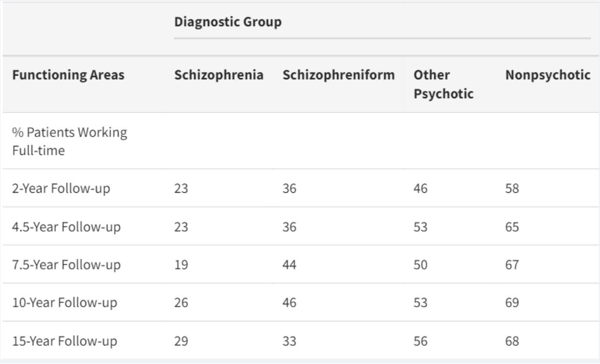
Task: Select Schizophrenia value 26 at 10-Year
Action: tap(181, 303)
